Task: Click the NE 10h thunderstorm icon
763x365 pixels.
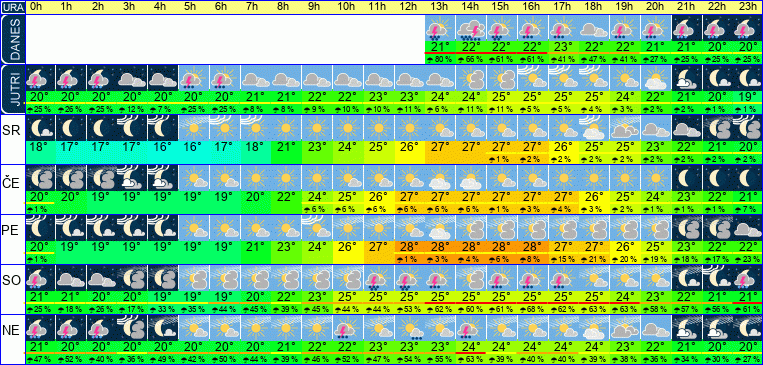Action: (348, 328)
